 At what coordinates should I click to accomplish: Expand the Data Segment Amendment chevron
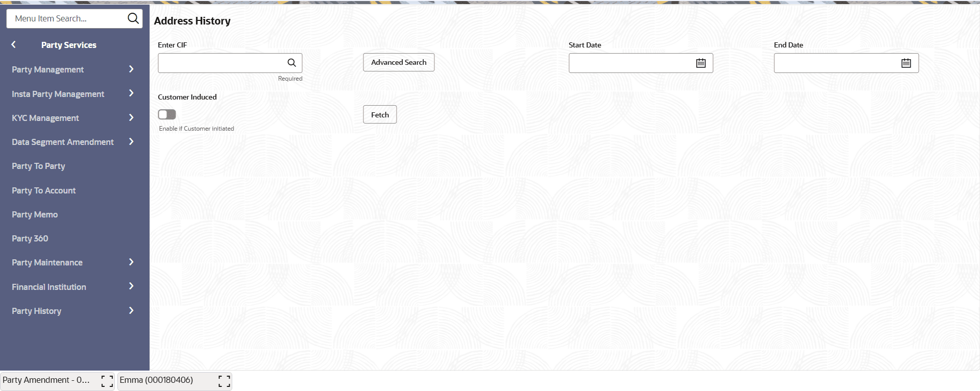pyautogui.click(x=131, y=141)
